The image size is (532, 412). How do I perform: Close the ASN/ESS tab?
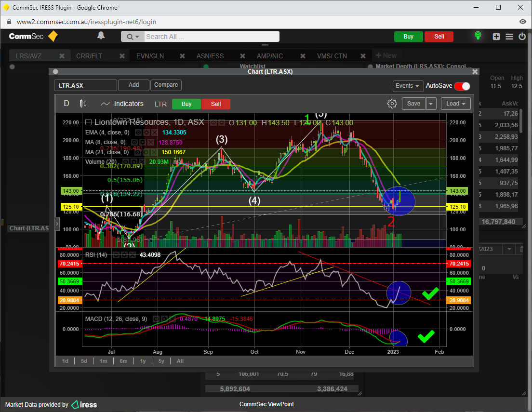point(242,56)
